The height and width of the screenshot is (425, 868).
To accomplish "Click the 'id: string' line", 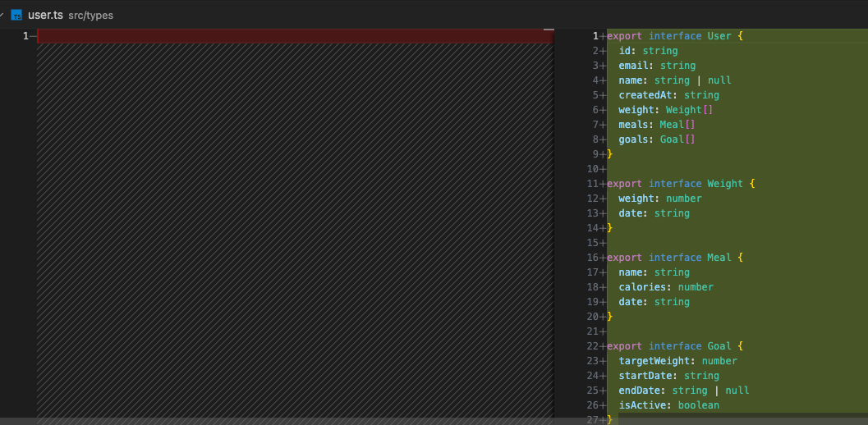I will (648, 51).
